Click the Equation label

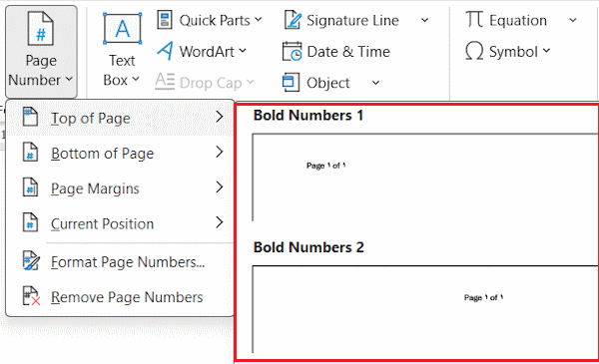(x=518, y=20)
